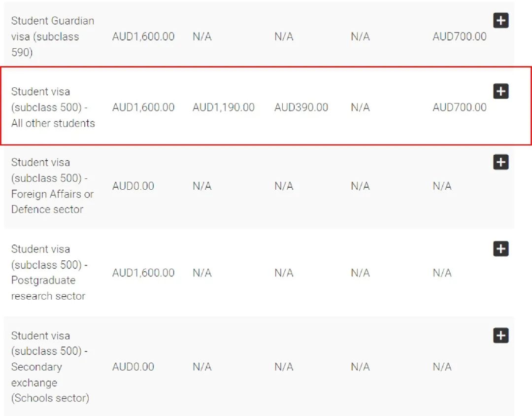Click AUD1,600.00 in All other students row
Screen dimensions: 532x416
click(143, 107)
